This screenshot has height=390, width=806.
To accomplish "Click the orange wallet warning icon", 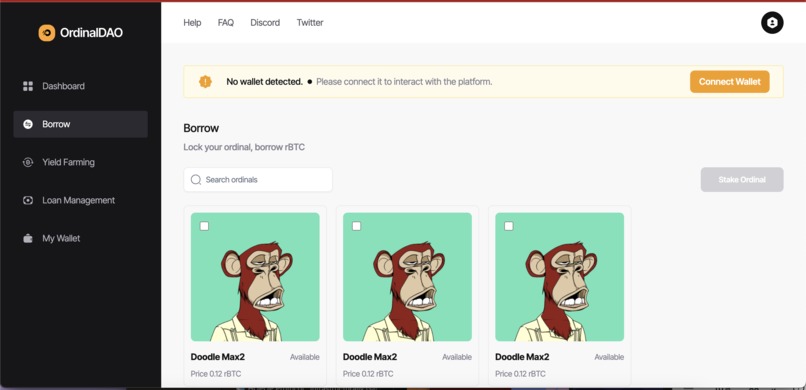I will coord(205,81).
